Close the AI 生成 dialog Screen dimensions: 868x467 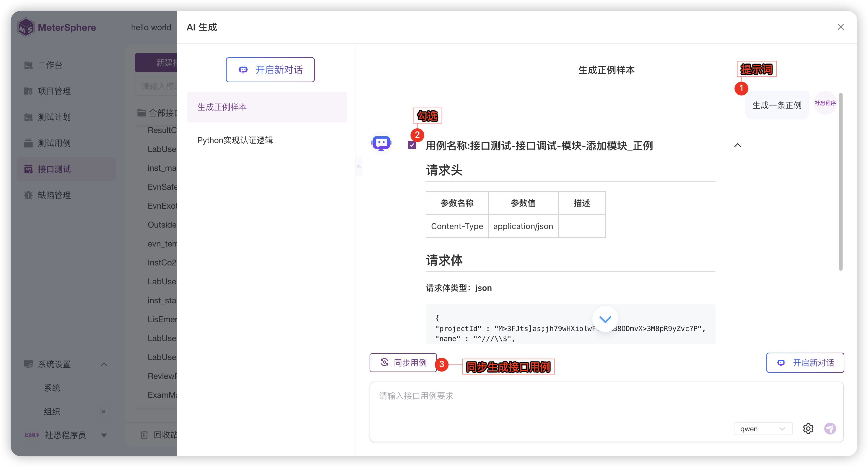click(x=840, y=27)
